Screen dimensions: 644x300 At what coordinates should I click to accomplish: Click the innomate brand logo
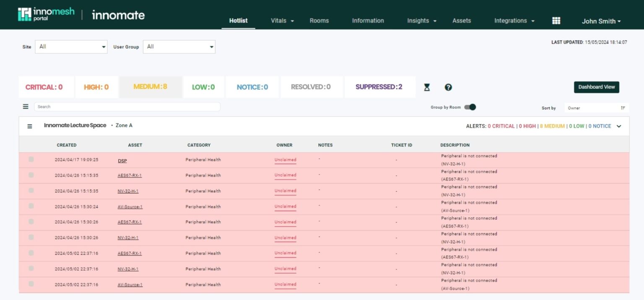pyautogui.click(x=118, y=15)
